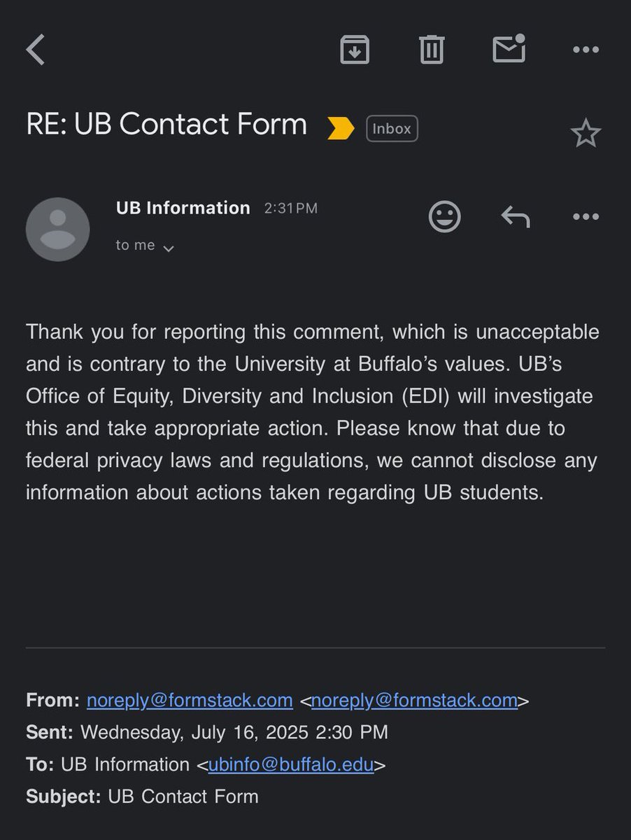Go back using the left arrow
The height and width of the screenshot is (840, 631).
[36, 50]
